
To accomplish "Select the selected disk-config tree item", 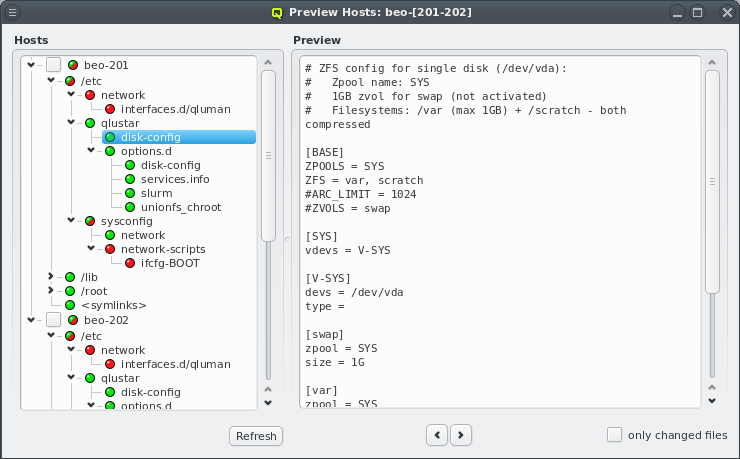I will click(x=150, y=137).
